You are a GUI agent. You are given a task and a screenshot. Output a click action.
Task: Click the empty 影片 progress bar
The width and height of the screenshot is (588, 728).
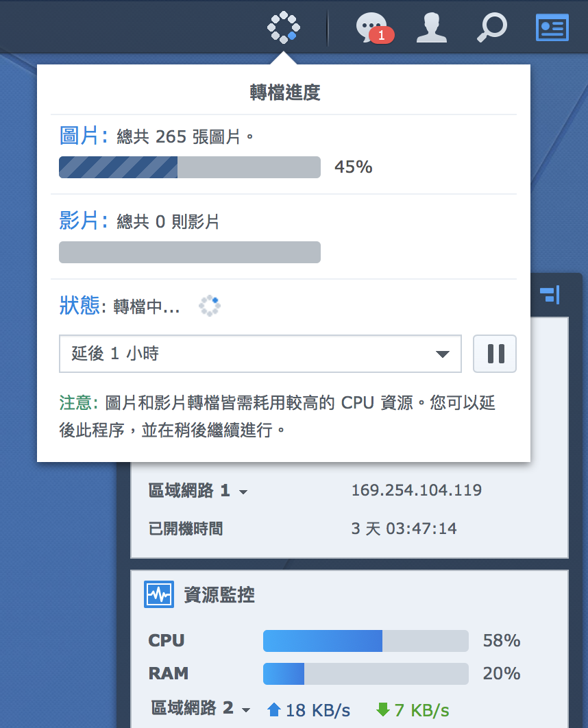[x=190, y=252]
